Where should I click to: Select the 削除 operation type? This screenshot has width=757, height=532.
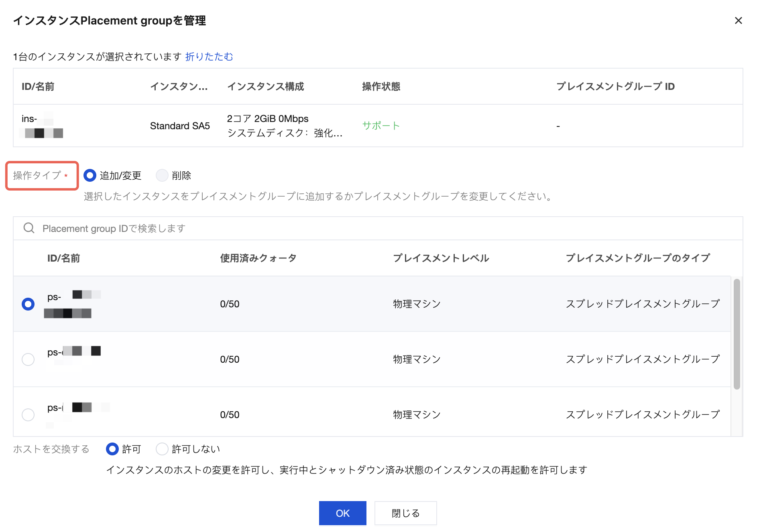[x=162, y=175]
